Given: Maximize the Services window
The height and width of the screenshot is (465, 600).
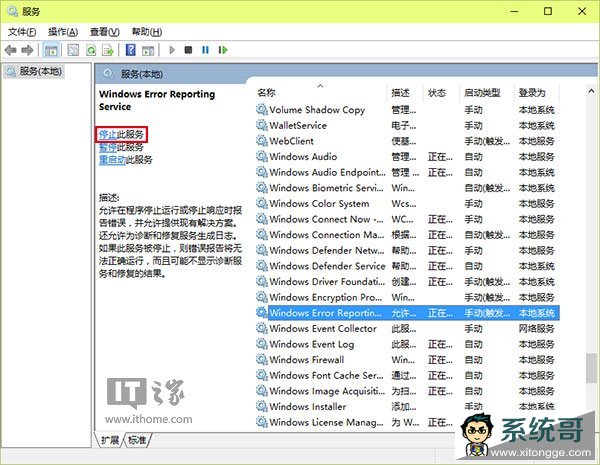Looking at the screenshot, I should click(548, 11).
